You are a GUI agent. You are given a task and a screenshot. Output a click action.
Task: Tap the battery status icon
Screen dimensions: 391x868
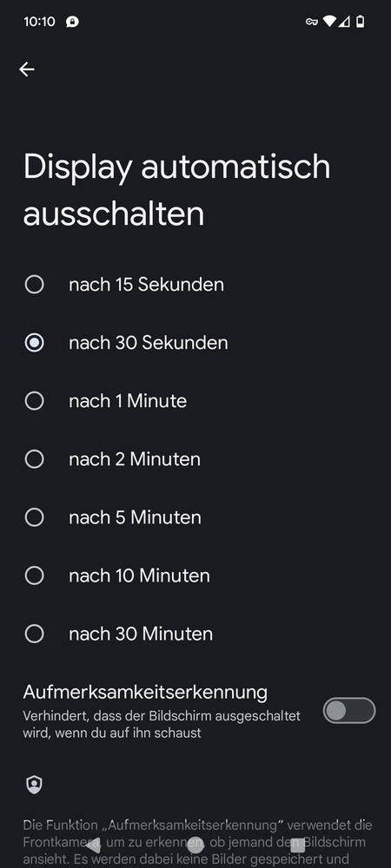pos(361,22)
